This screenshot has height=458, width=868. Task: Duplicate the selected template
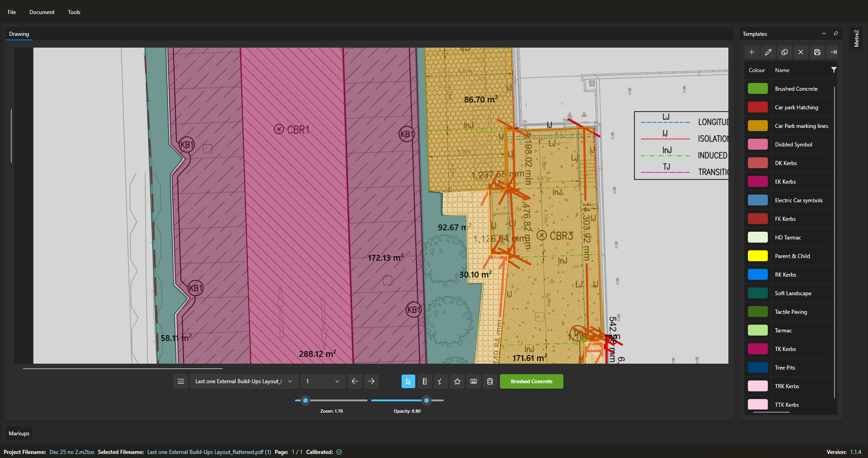tap(784, 52)
